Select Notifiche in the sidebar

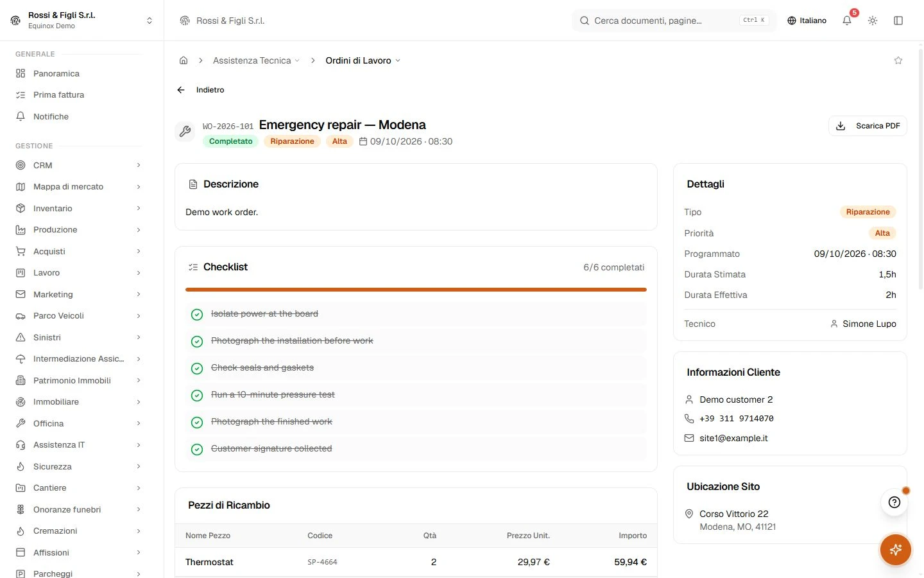point(78,116)
